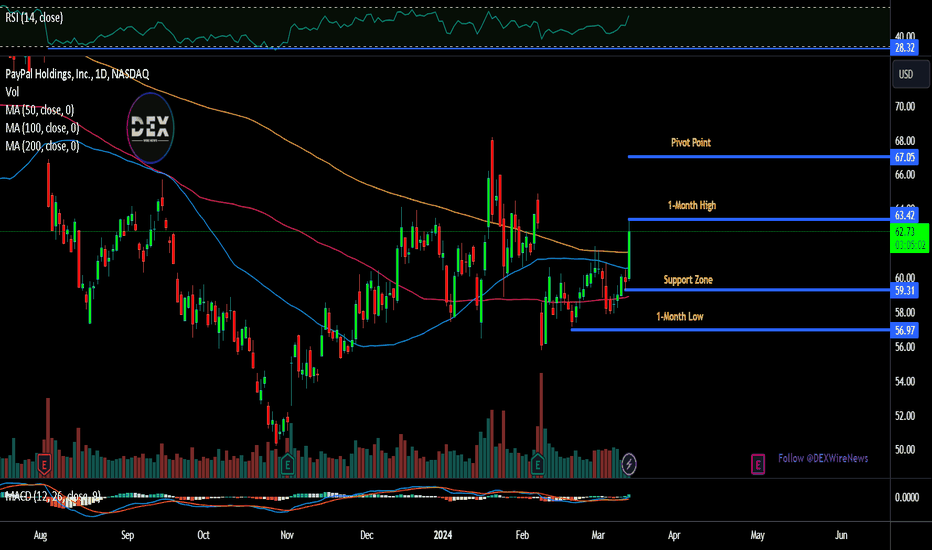Click the Sep label on time axis

128,535
